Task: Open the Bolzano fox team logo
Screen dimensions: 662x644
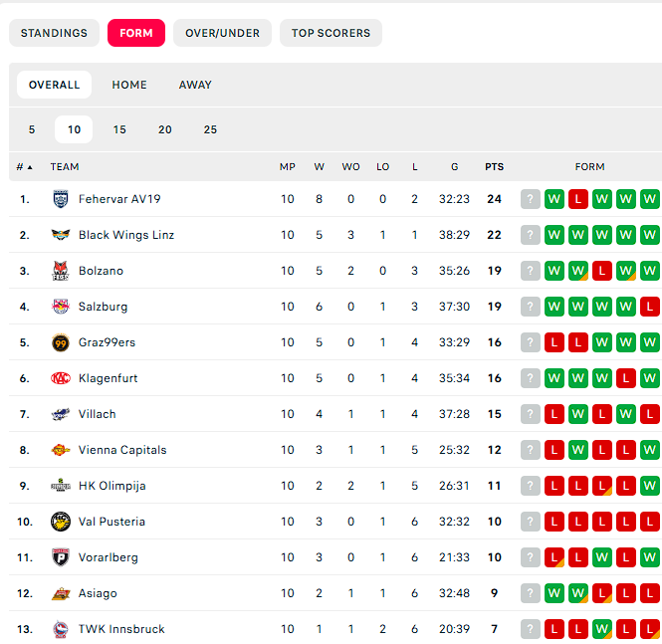Action: [61, 271]
